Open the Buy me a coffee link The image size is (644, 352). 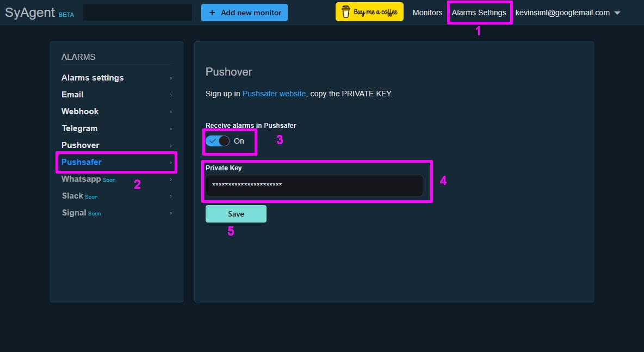pos(369,12)
